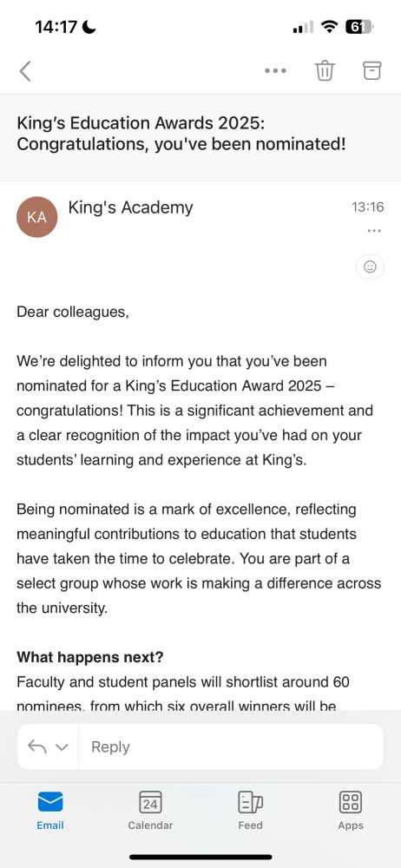Screen dimensions: 401x868
Task: Open the top bar more options ellipsis
Action: point(275,71)
